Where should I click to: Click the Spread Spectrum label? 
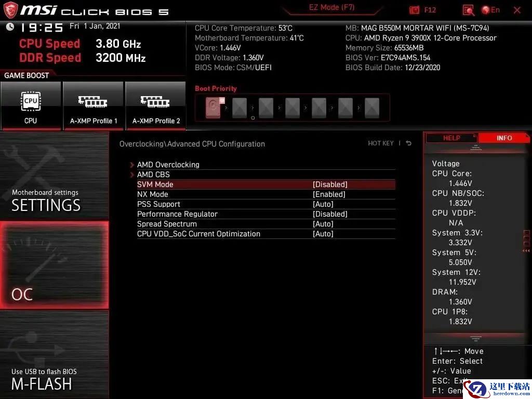coord(167,223)
